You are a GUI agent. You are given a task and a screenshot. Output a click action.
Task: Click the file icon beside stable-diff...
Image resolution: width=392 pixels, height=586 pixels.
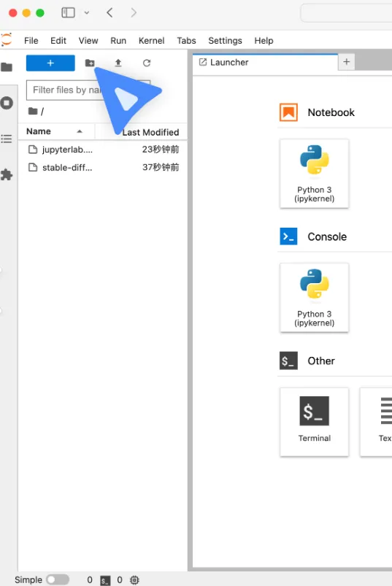point(33,167)
